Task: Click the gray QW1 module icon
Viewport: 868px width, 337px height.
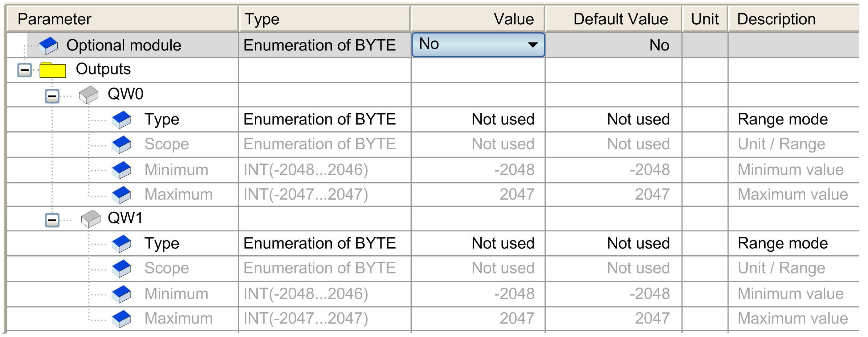Action: [x=91, y=219]
